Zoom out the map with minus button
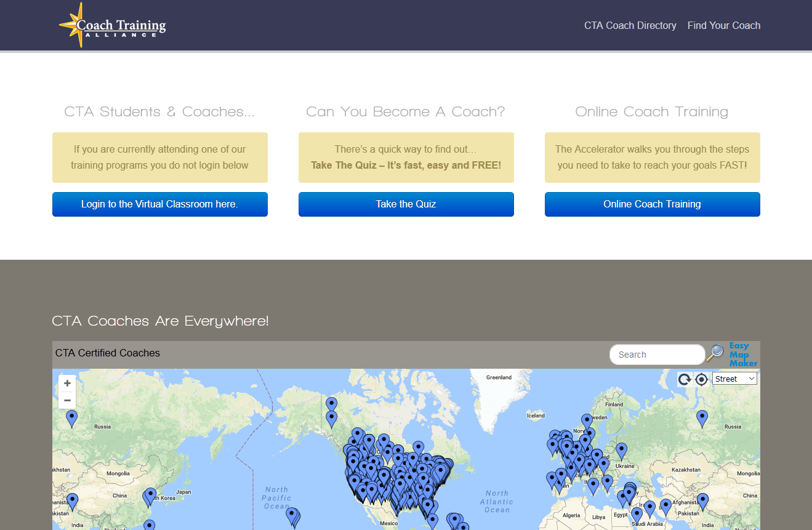This screenshot has height=530, width=812. pos(67,401)
